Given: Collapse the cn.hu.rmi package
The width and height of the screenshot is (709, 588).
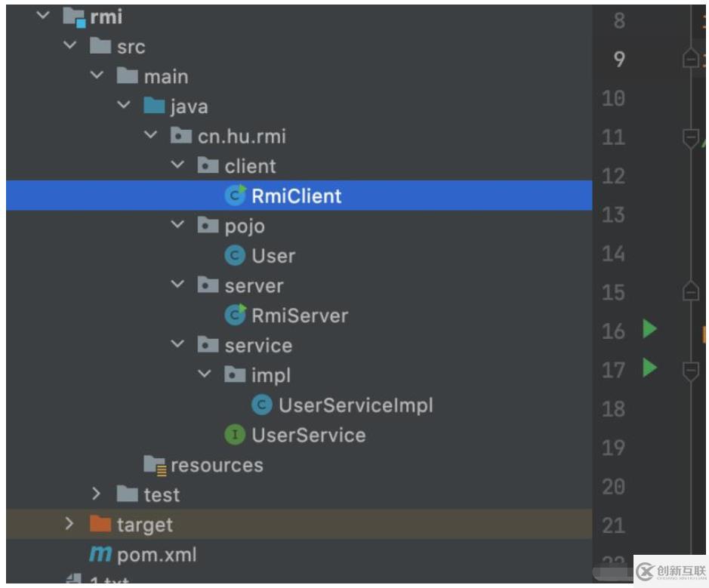Looking at the screenshot, I should click(151, 136).
